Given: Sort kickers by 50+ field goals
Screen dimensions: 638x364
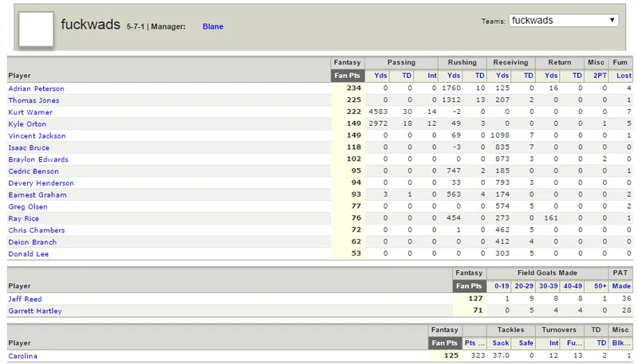Looking at the screenshot, I should [601, 286].
